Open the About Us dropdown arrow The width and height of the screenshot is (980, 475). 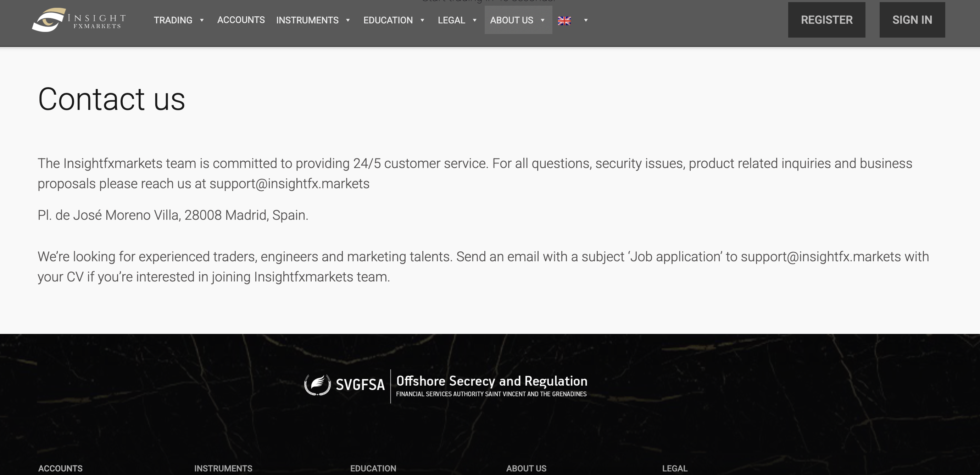pyautogui.click(x=543, y=20)
